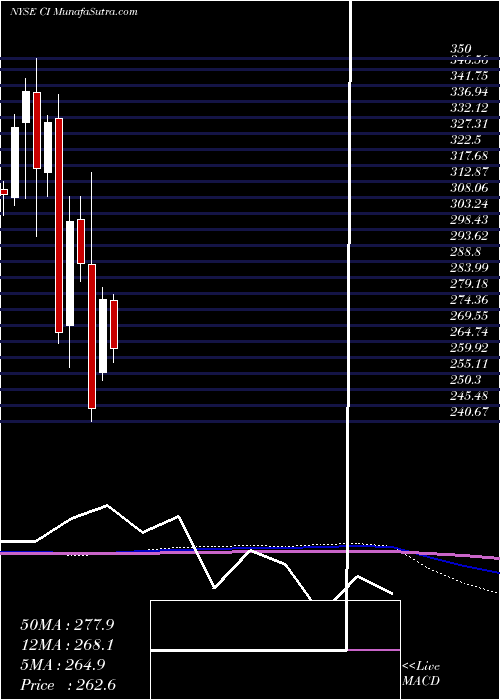This screenshot has width=500, height=700.
Task: Click the 293.62 price level label
Action: [469, 236]
